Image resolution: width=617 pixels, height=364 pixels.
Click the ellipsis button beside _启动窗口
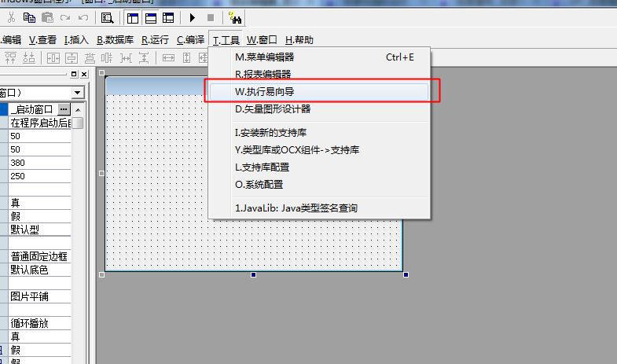64,109
